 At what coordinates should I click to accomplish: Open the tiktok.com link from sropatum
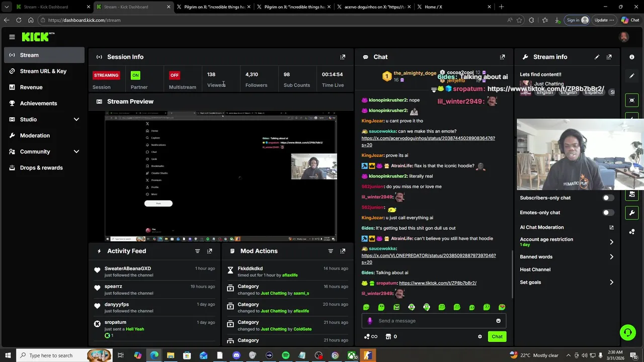click(x=438, y=283)
